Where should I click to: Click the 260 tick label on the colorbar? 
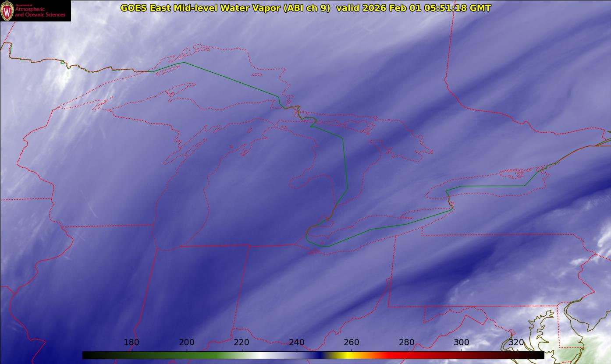point(352,342)
